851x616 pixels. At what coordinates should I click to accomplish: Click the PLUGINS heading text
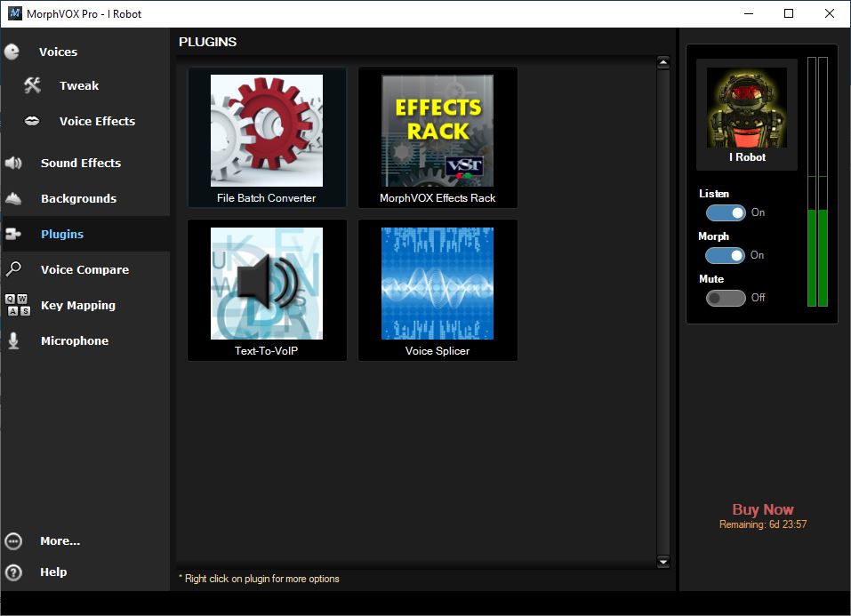coord(208,42)
